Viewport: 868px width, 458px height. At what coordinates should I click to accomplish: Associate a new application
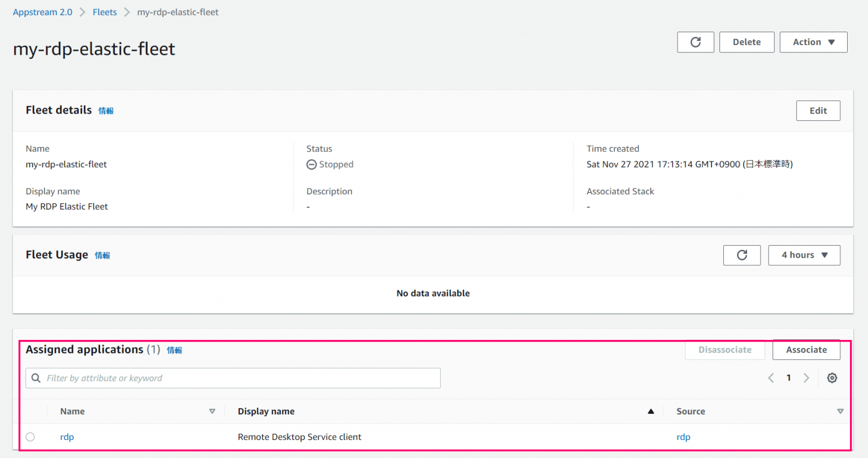[806, 350]
